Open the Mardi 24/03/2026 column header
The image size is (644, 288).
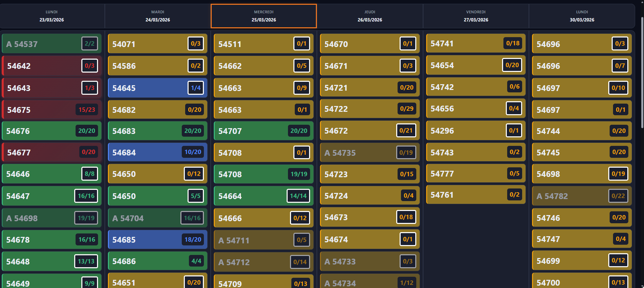click(x=158, y=16)
